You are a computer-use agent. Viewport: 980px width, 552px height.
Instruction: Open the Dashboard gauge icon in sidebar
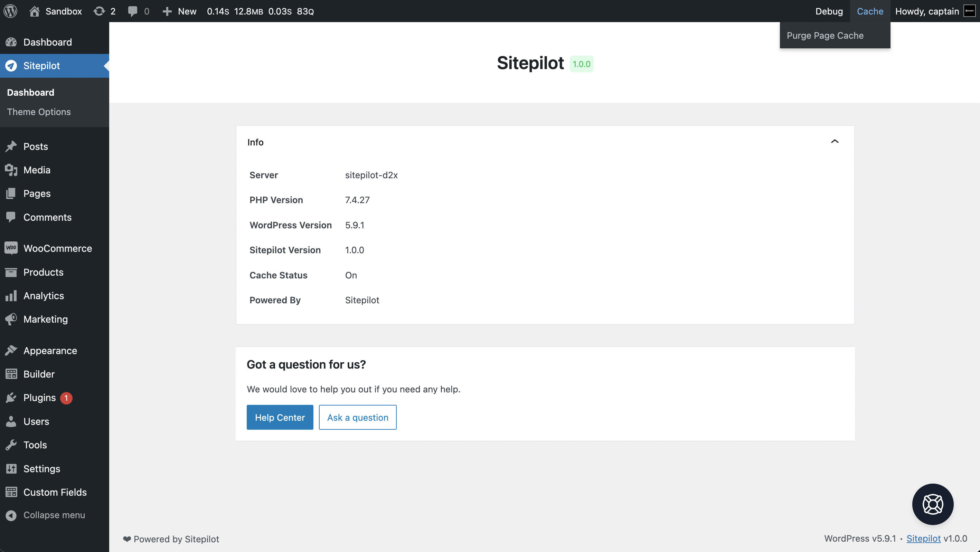pos(11,42)
